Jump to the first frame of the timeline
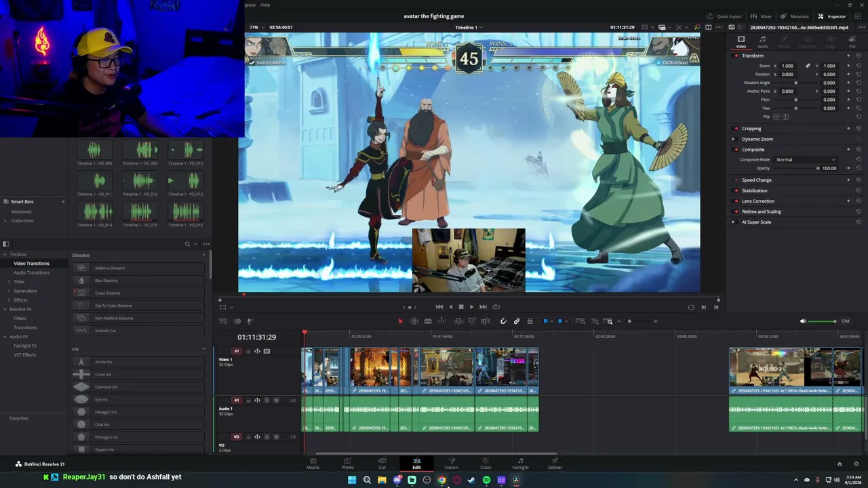 pos(439,307)
